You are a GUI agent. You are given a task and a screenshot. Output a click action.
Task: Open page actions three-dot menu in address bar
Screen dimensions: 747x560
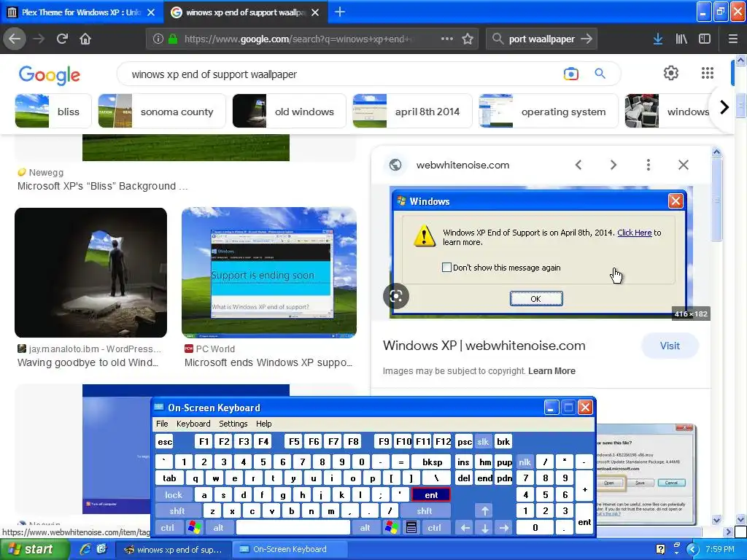[447, 39]
